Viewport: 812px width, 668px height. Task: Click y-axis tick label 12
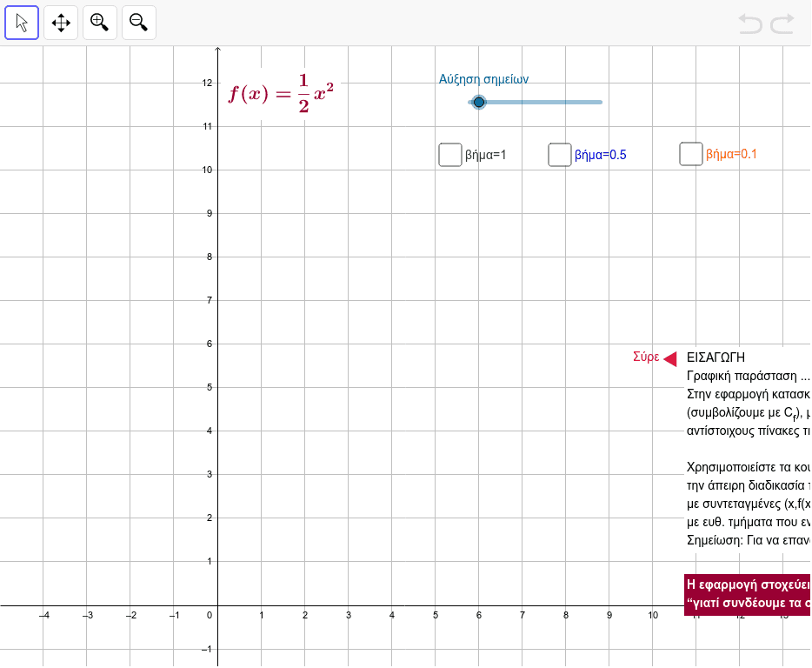coord(207,83)
